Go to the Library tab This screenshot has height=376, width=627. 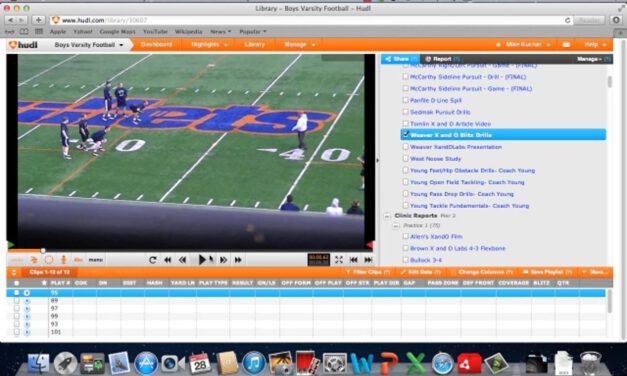[x=255, y=44]
